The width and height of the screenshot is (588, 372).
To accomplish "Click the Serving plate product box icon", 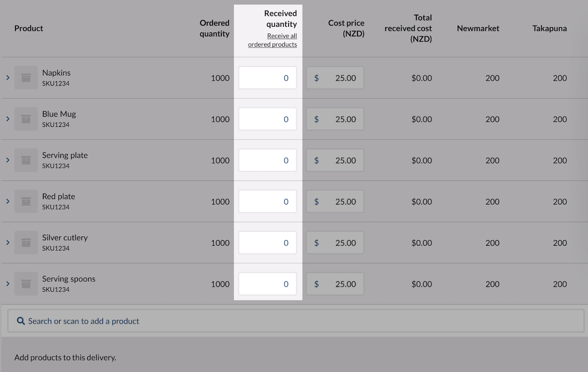I will (x=26, y=160).
